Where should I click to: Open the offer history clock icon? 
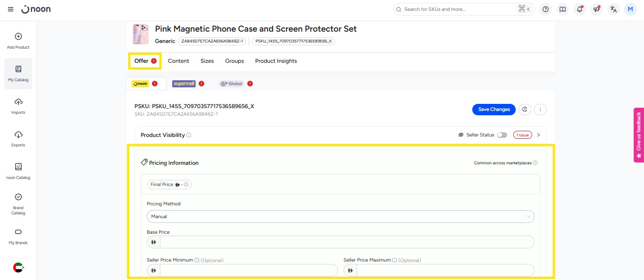click(x=525, y=110)
